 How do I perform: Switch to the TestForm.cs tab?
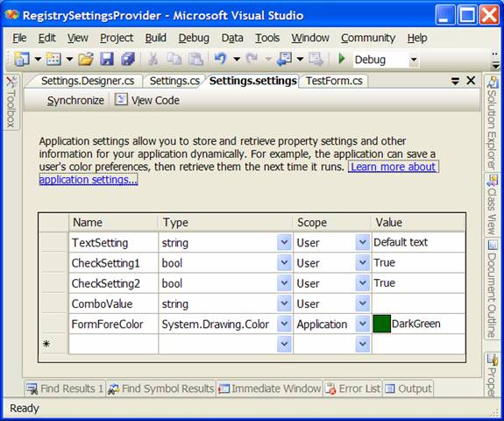pos(334,81)
